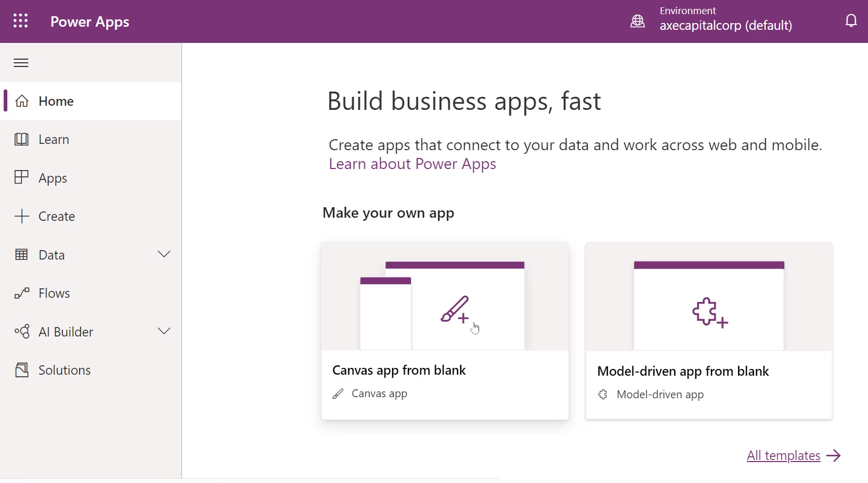This screenshot has width=868, height=483.
Task: Click the Flows connector icon
Action: [x=21, y=293]
